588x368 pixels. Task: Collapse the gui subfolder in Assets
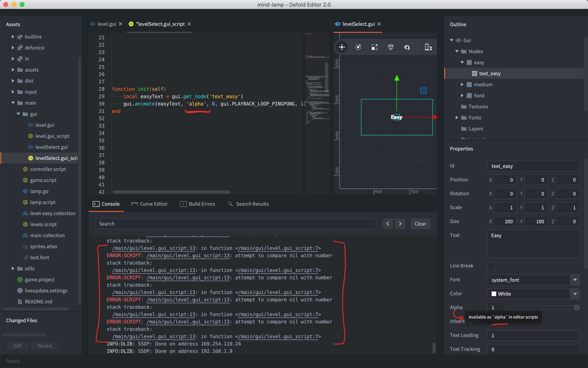click(x=18, y=114)
